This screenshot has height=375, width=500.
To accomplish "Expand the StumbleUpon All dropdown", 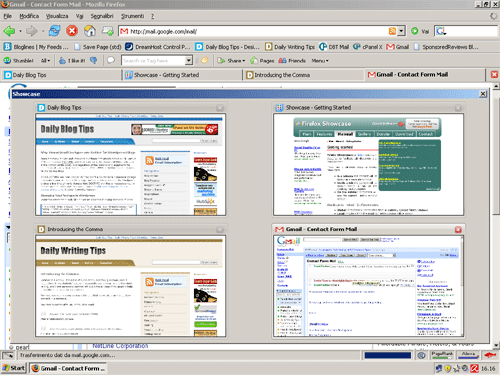I will click(x=45, y=61).
